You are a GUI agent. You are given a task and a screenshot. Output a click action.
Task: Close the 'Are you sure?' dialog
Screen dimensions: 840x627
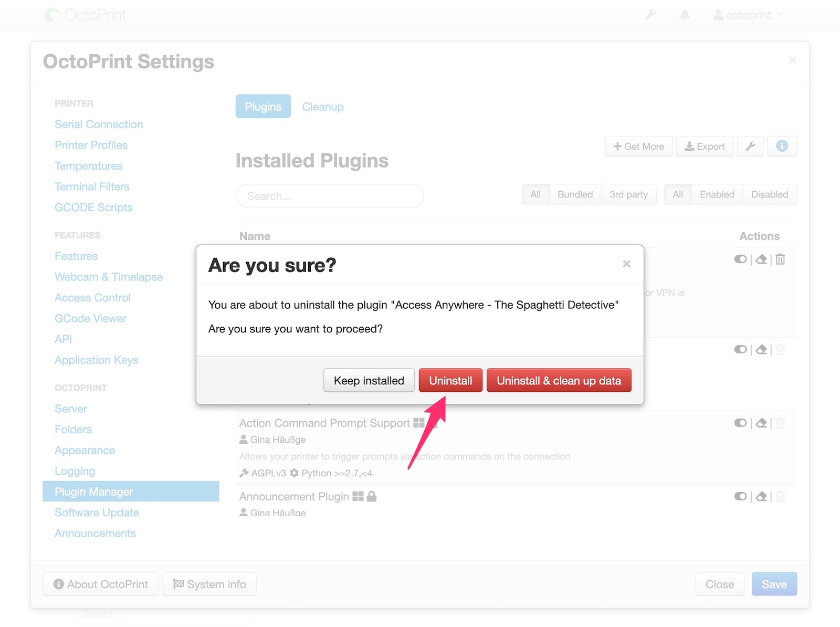point(626,264)
